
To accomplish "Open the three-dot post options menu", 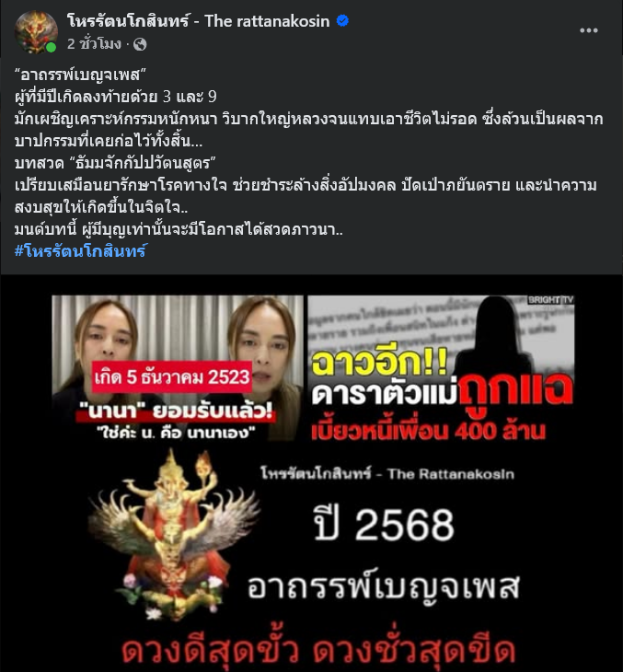I will click(588, 30).
